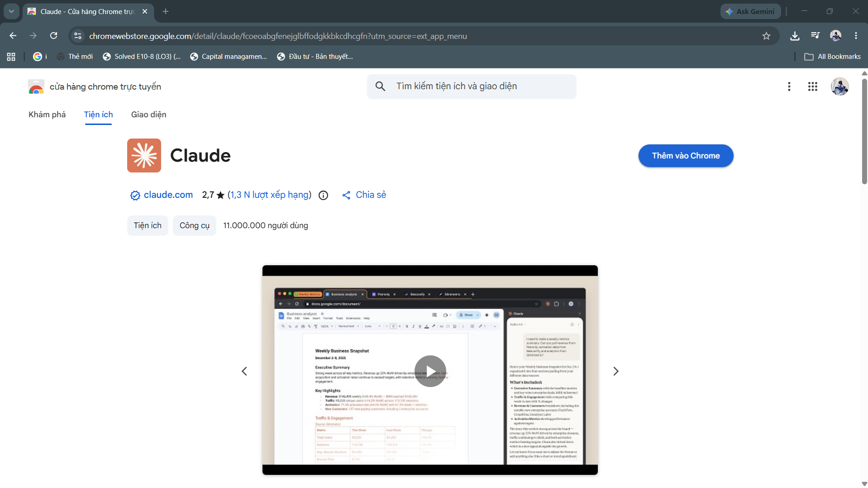The image size is (868, 488).
Task: Open the apps grid in bookmarks bar
Action: 11,57
